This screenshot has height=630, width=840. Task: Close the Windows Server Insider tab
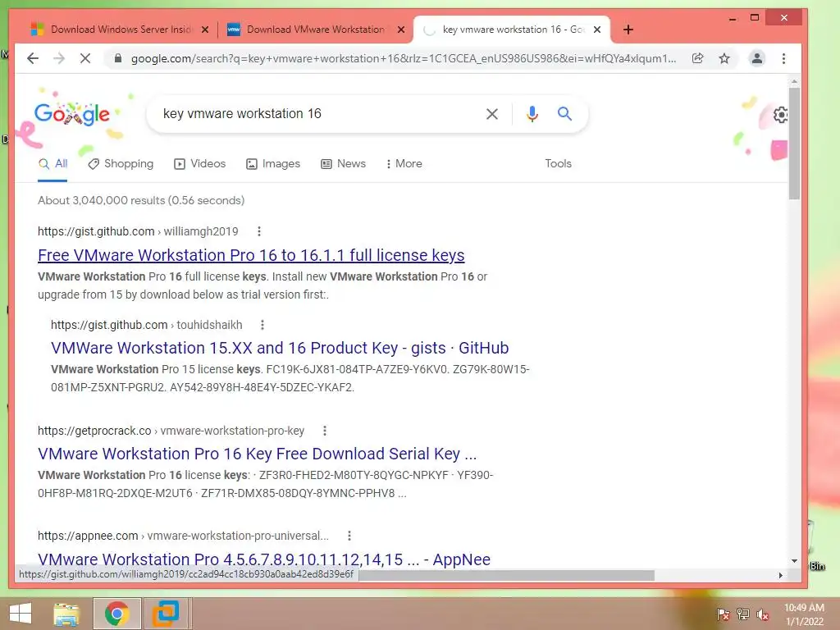tap(204, 30)
